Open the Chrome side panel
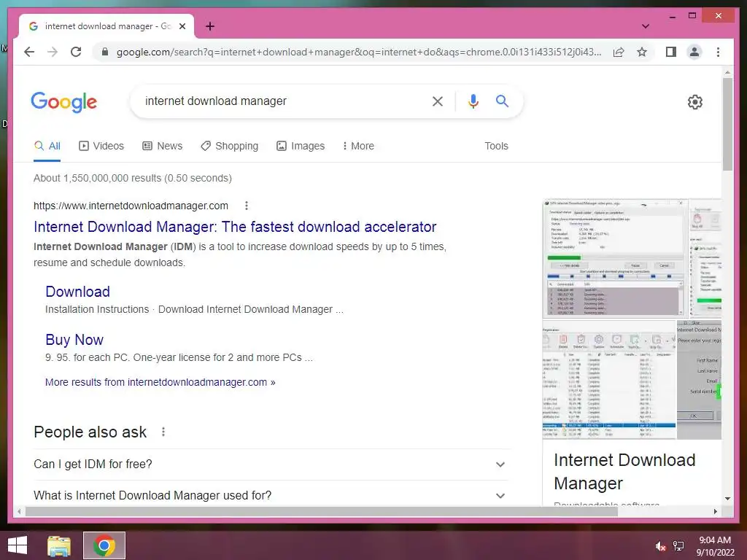Viewport: 747px width, 560px height. pos(671,52)
